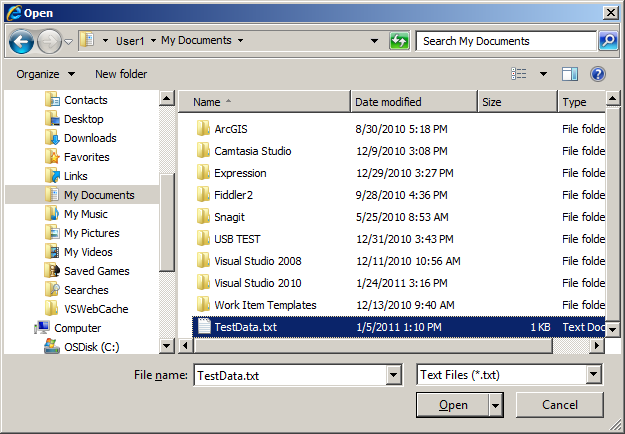Image resolution: width=625 pixels, height=434 pixels.
Task: Select Searches in navigation pane
Action: [77, 290]
